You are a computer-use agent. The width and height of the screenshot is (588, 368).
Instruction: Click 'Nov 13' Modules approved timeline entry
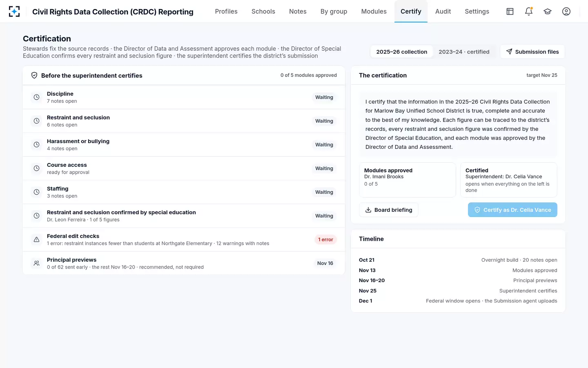[458, 270]
